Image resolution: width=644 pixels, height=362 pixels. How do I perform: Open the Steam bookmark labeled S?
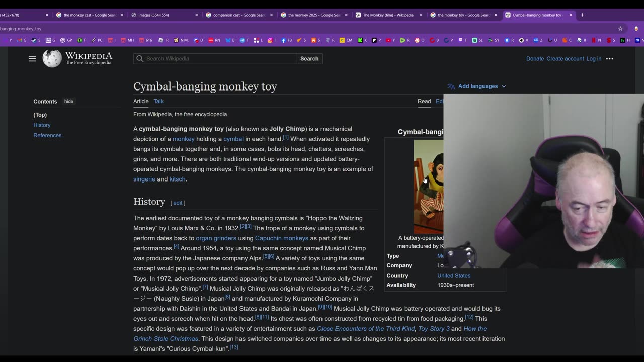36,40
